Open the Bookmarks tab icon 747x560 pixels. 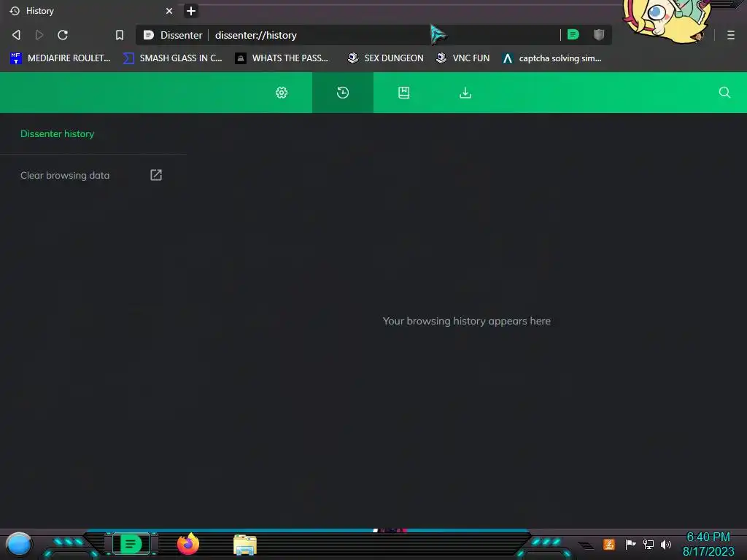click(x=404, y=93)
